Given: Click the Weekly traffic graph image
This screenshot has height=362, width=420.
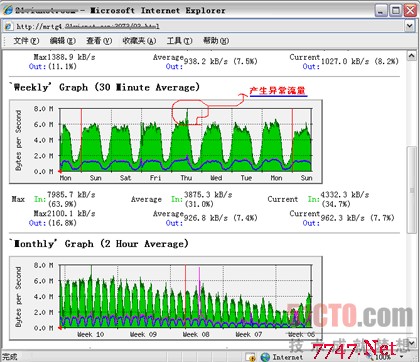Looking at the screenshot, I should [x=166, y=141].
